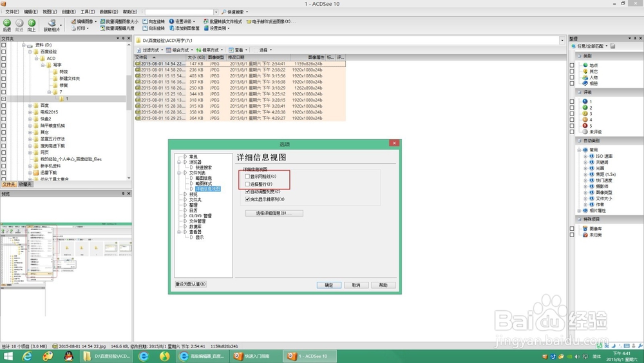Open the Tools (工具) menu
Screen dimensions: 644x363
coord(87,12)
